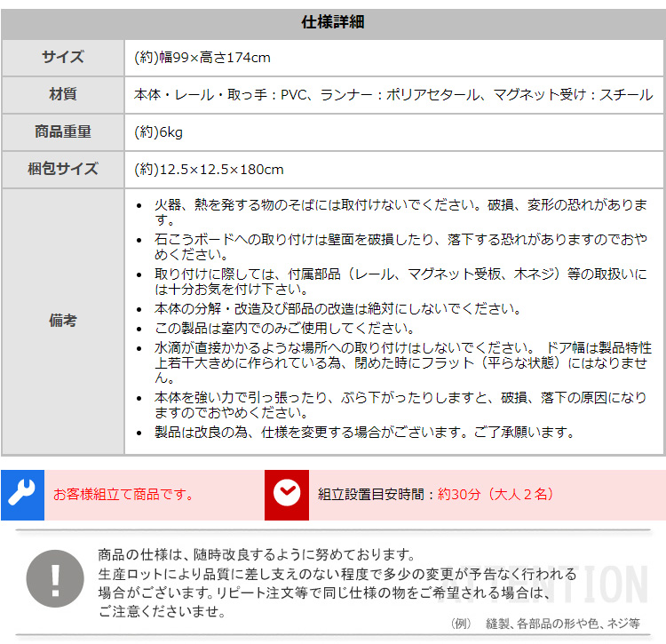This screenshot has height=644, width=666.
Task: Click the 仕様詳細 table header
Action: 333,22
